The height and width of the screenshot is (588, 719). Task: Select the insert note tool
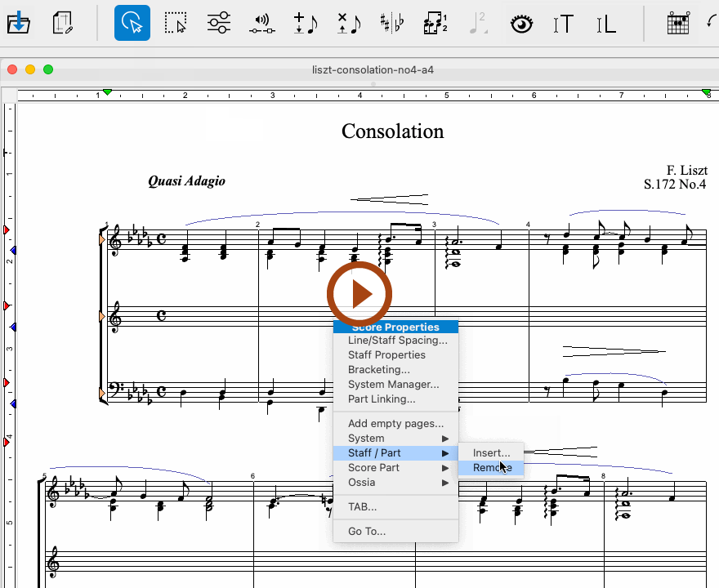click(x=306, y=23)
